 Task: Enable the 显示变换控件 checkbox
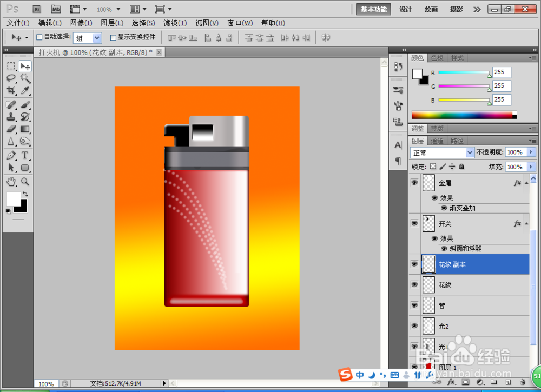[x=113, y=37]
